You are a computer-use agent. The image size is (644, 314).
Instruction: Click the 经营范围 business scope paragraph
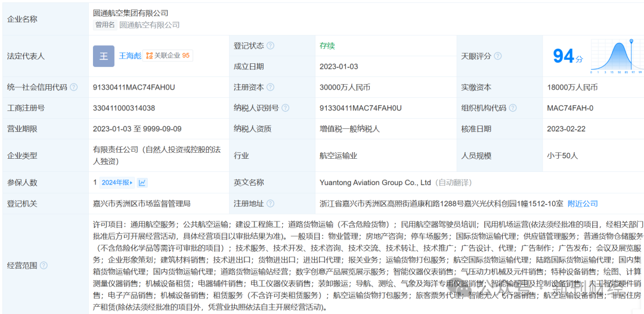click(368, 266)
